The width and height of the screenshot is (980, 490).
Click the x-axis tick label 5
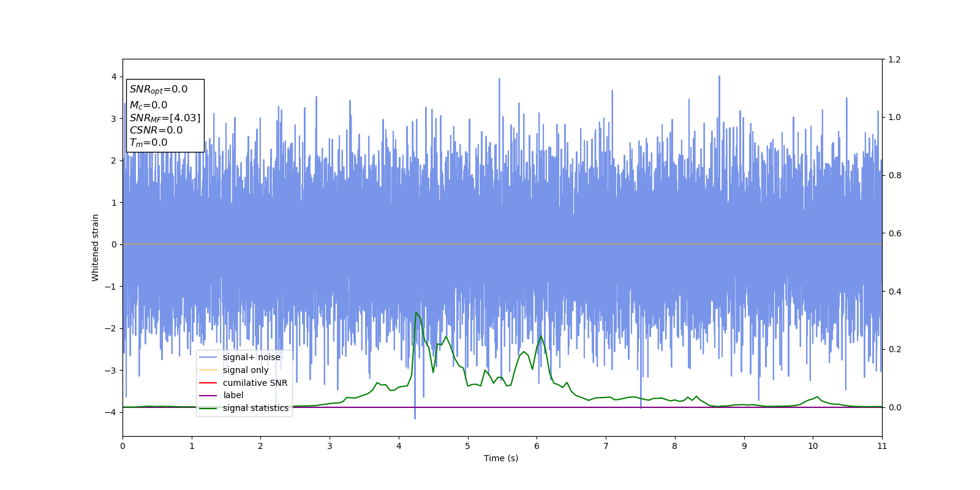click(468, 446)
